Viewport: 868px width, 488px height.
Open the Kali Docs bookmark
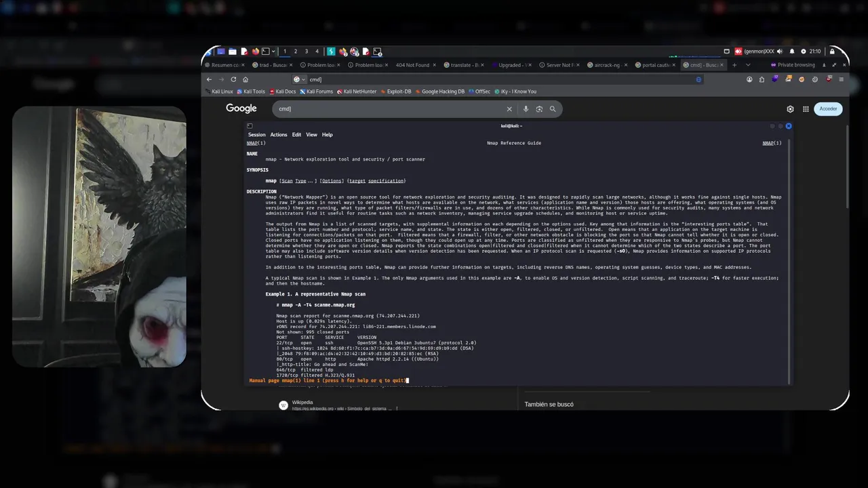[282, 91]
